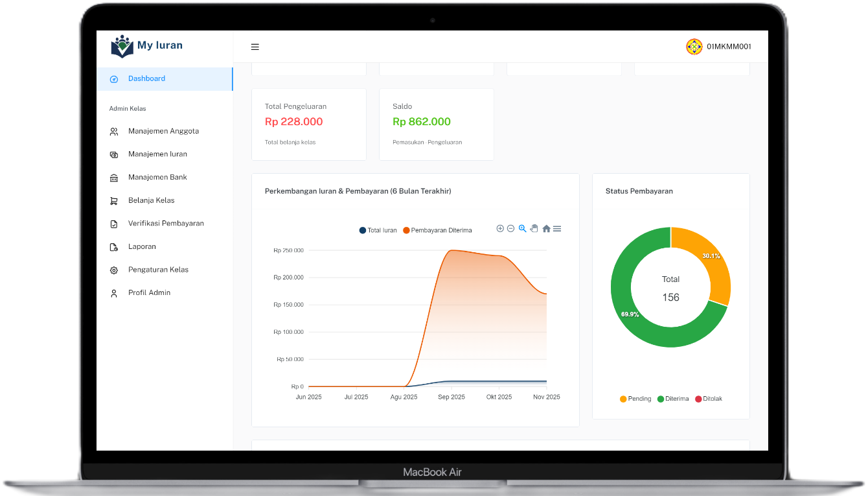Navigate to Belanja Kelas
The image size is (868, 496).
pos(151,200)
